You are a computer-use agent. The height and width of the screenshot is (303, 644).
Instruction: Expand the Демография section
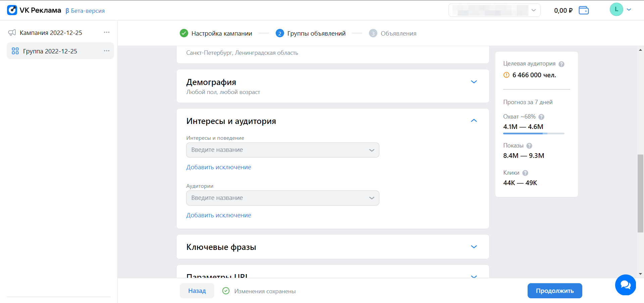(x=474, y=82)
